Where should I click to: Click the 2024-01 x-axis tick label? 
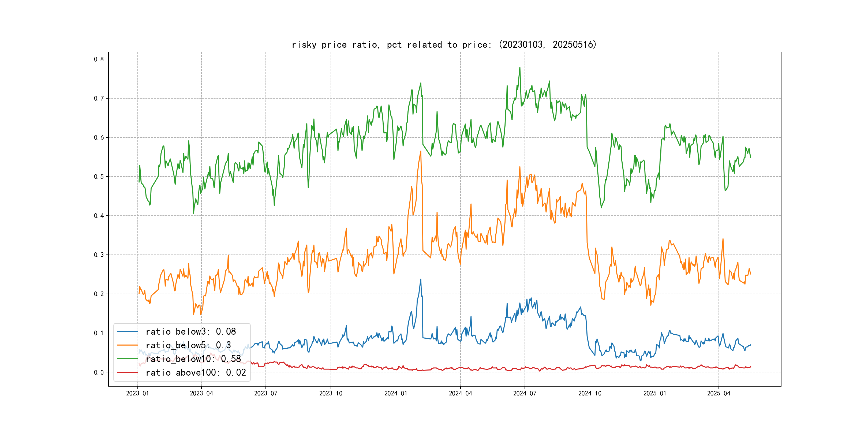(x=396, y=393)
